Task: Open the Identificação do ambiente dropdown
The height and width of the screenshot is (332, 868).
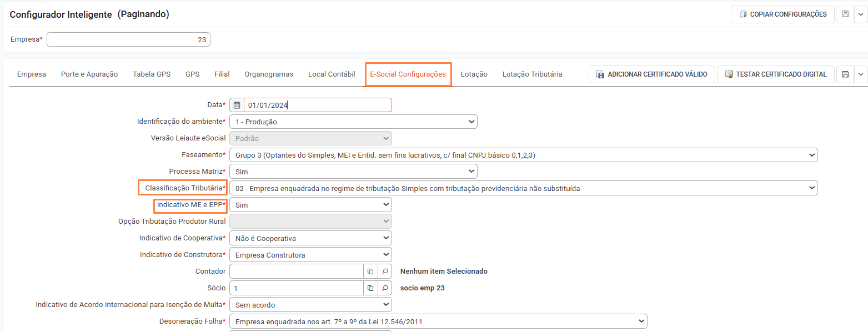Action: [353, 122]
